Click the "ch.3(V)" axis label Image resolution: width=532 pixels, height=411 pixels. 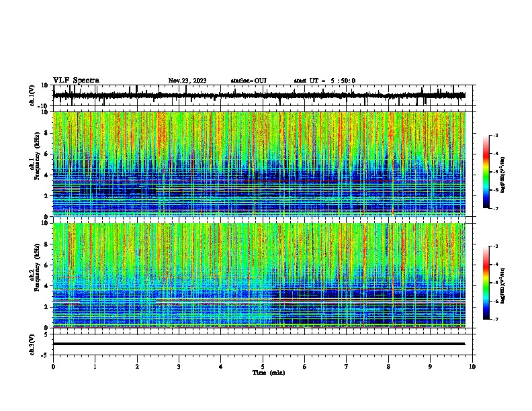(x=32, y=345)
